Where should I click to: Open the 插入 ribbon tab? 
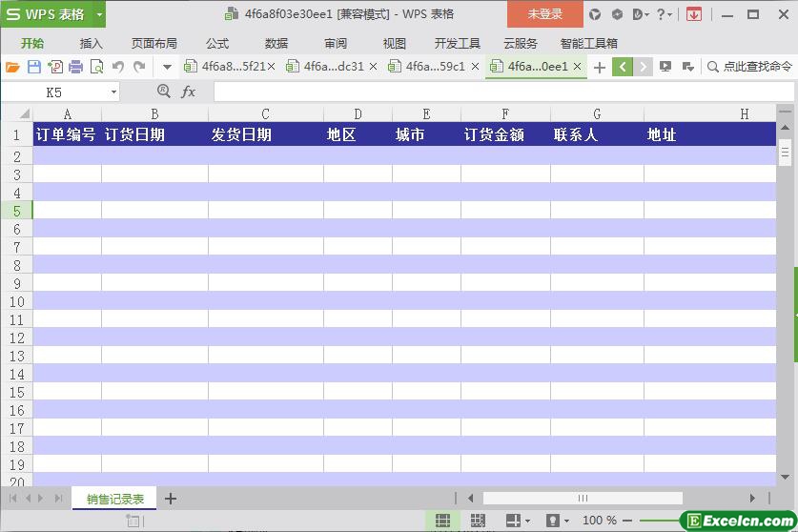pos(92,43)
